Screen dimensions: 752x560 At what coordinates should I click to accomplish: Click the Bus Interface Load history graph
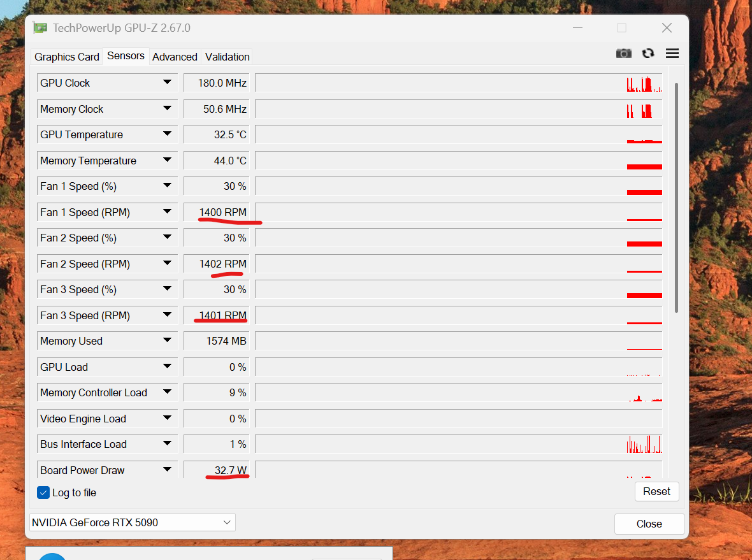pos(458,444)
